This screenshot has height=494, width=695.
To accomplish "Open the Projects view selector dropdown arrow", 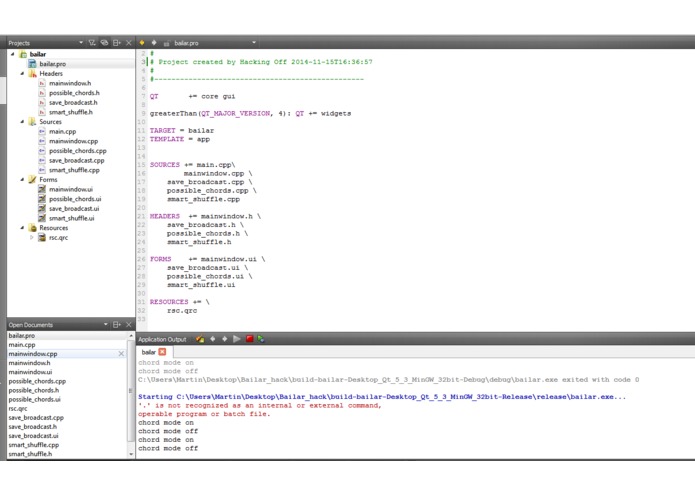I will point(81,43).
